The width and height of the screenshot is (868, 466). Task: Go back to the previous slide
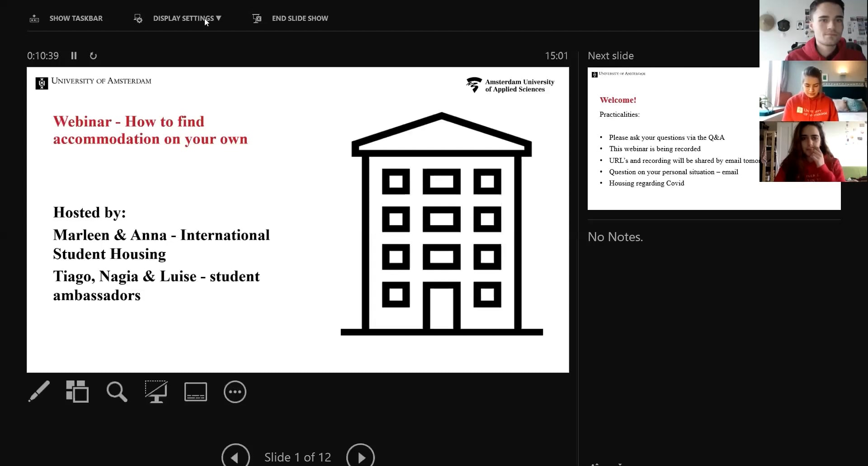(x=235, y=456)
